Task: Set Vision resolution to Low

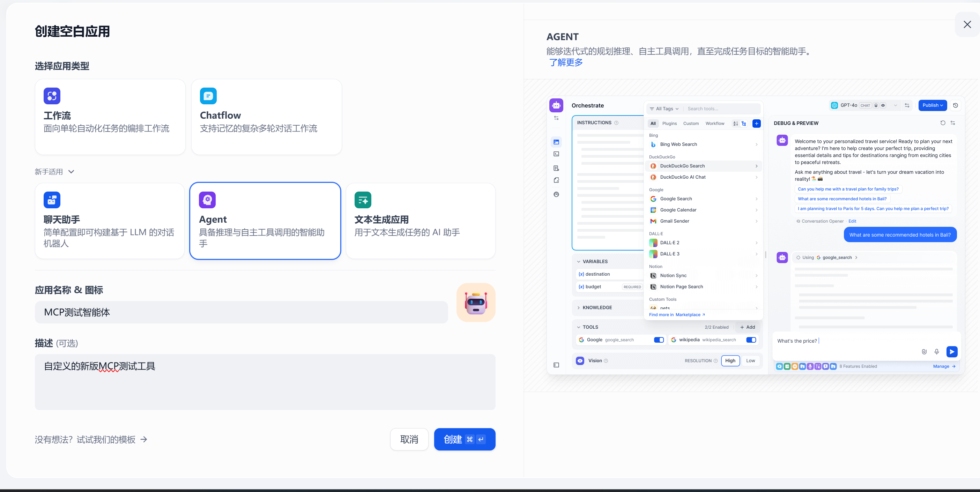Action: (x=750, y=361)
